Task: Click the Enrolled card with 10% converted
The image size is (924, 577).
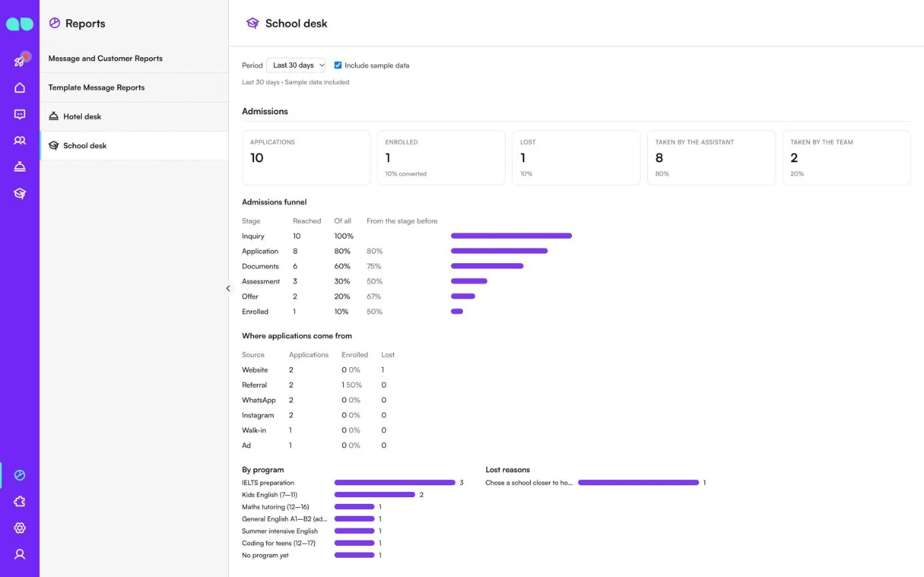Action: pos(441,158)
